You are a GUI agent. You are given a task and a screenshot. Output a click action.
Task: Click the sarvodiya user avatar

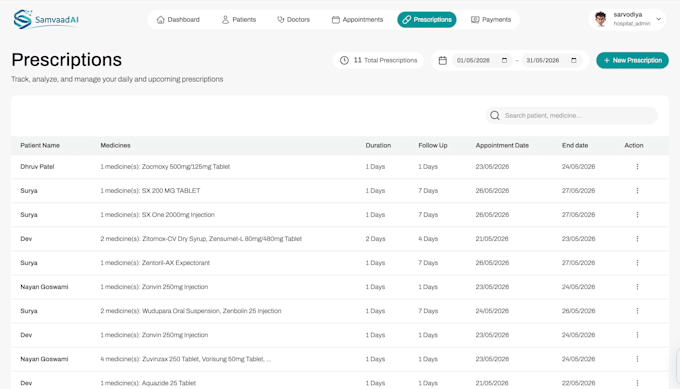601,19
